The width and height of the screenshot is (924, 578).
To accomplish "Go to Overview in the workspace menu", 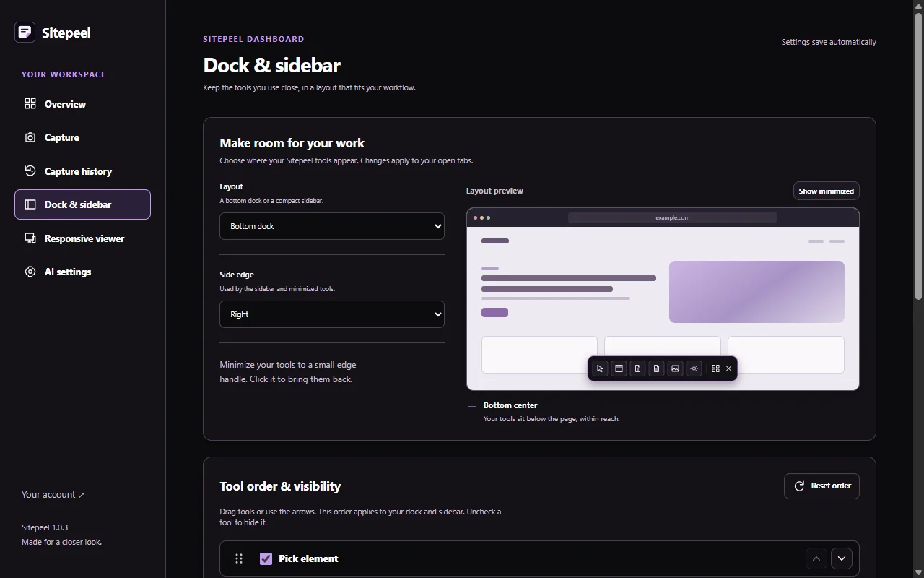I will click(82, 104).
